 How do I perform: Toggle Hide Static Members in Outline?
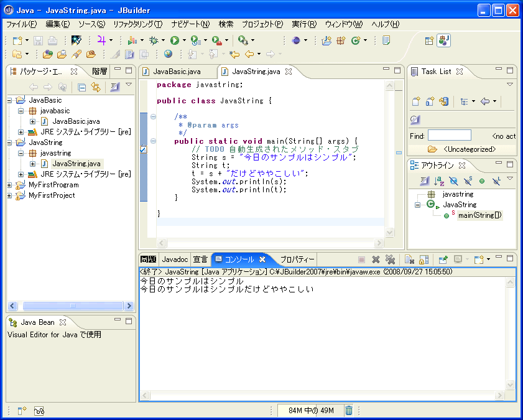(468, 181)
